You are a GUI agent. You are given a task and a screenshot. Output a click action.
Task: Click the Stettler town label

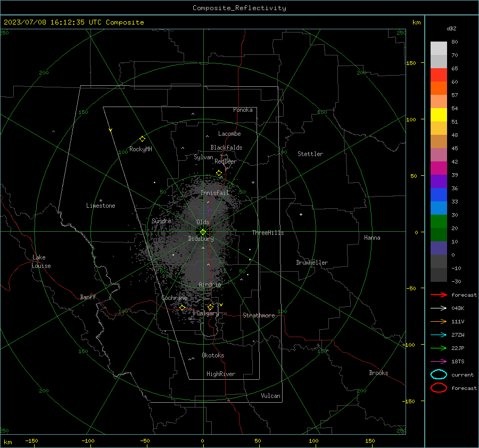pos(310,154)
